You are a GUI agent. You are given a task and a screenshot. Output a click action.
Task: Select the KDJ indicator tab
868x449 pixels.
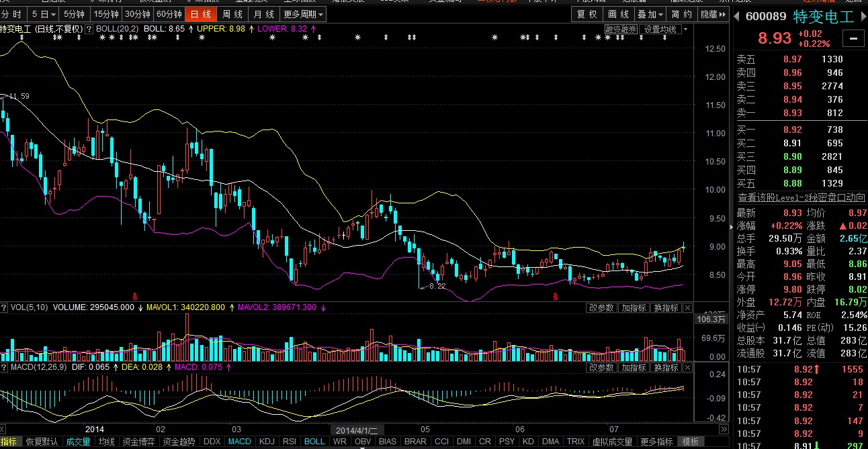point(267,442)
